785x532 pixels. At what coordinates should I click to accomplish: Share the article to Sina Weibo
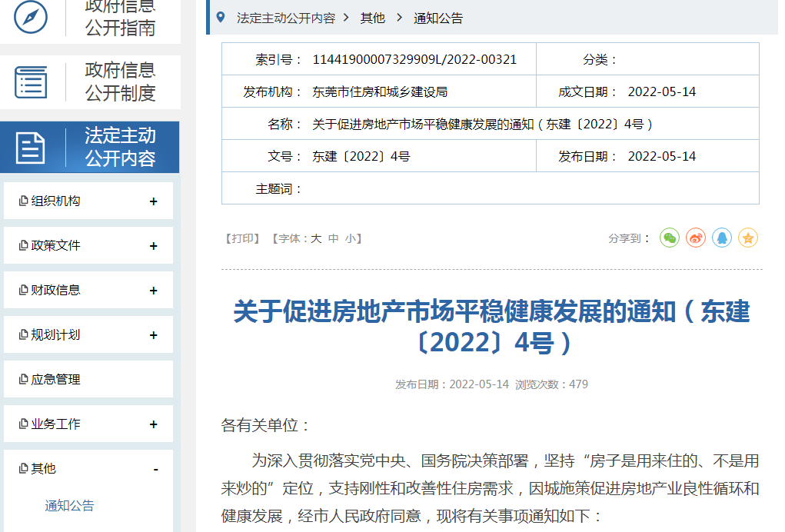coord(695,238)
